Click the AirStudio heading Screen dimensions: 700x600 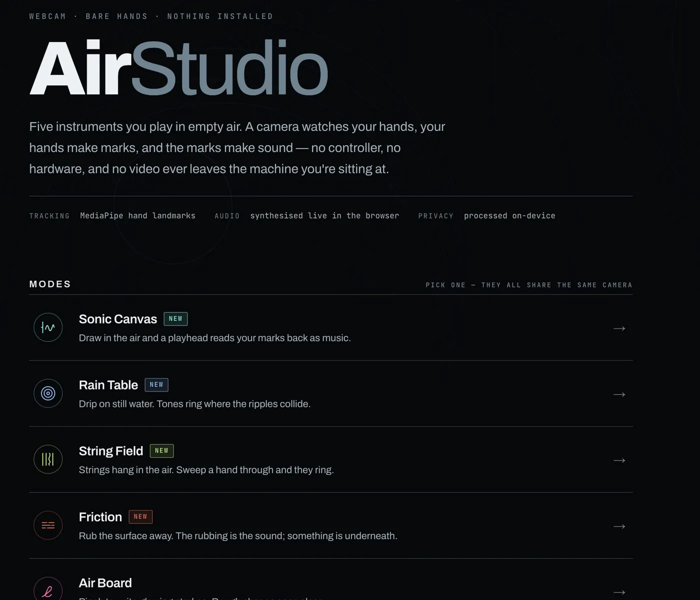[178, 68]
